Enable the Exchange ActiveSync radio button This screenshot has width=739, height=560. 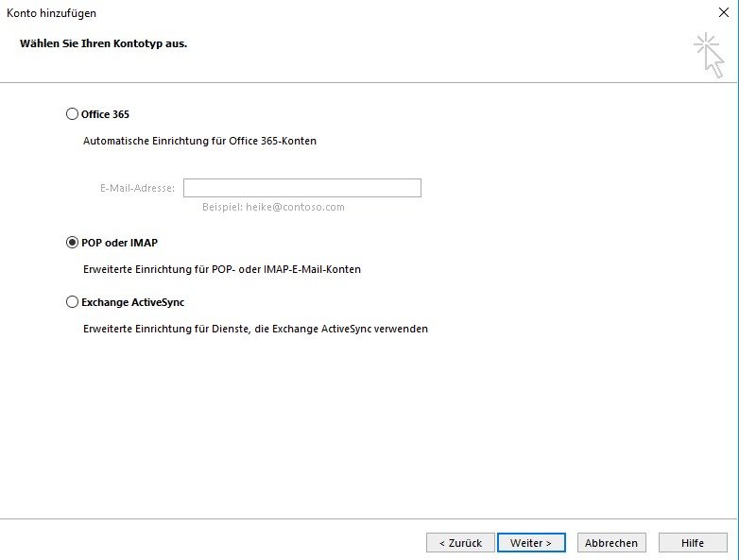(x=73, y=302)
